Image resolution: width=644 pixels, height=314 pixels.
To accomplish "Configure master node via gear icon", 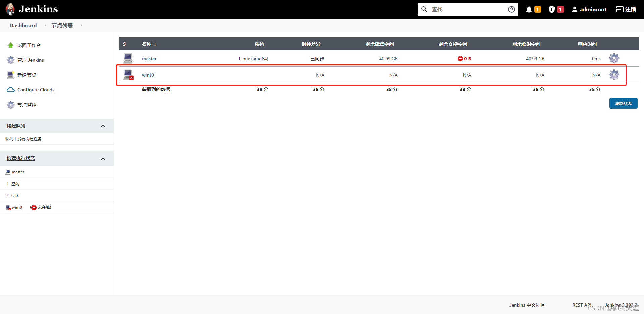I will click(x=614, y=58).
